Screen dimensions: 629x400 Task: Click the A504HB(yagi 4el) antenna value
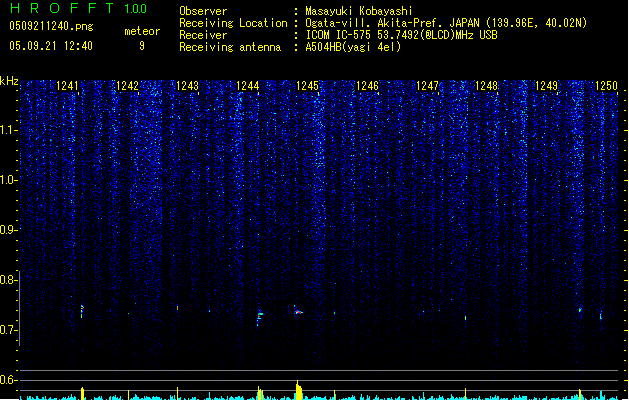pyautogui.click(x=353, y=47)
